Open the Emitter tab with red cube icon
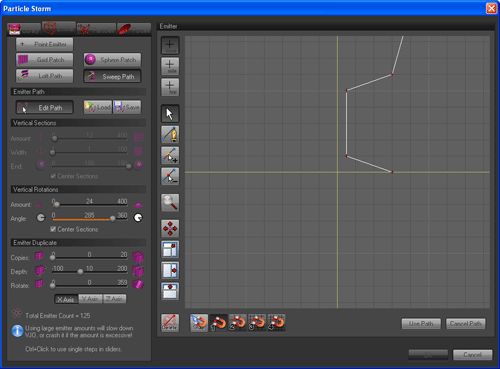This screenshot has width=500, height=369. coord(59,28)
